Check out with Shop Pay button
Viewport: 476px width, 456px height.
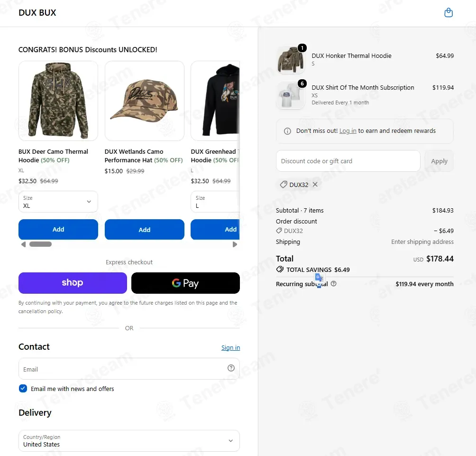point(73,283)
